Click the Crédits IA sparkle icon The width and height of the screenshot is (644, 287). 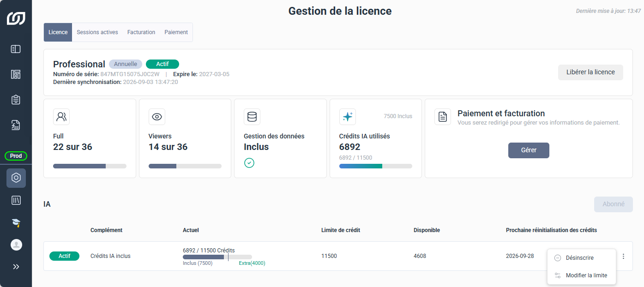click(348, 117)
